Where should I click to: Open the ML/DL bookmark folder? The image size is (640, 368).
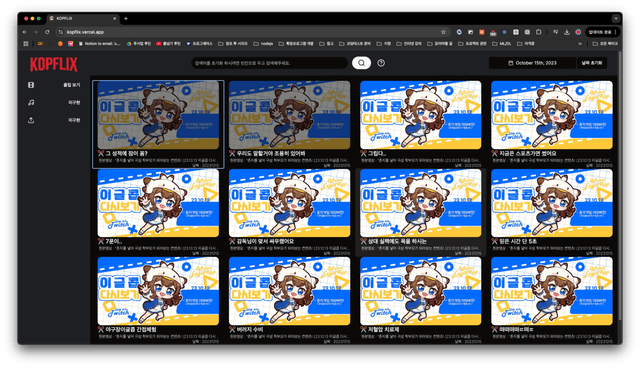[x=502, y=43]
